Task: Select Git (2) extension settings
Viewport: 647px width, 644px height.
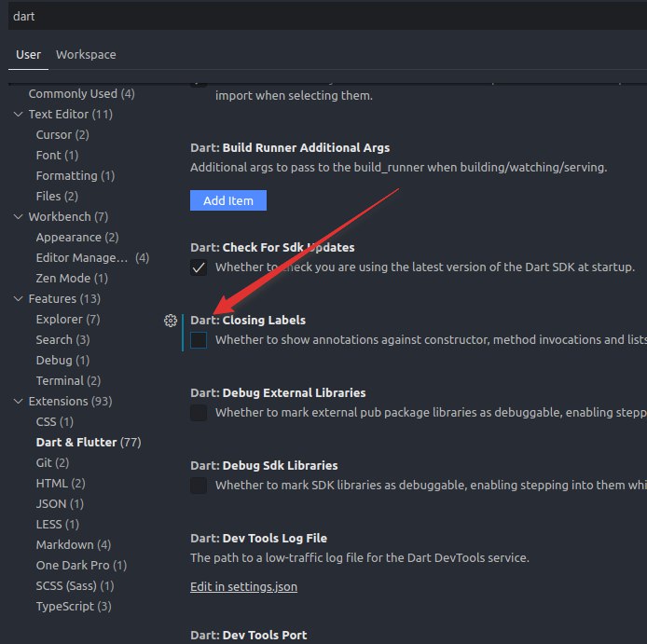Action: tap(52, 463)
